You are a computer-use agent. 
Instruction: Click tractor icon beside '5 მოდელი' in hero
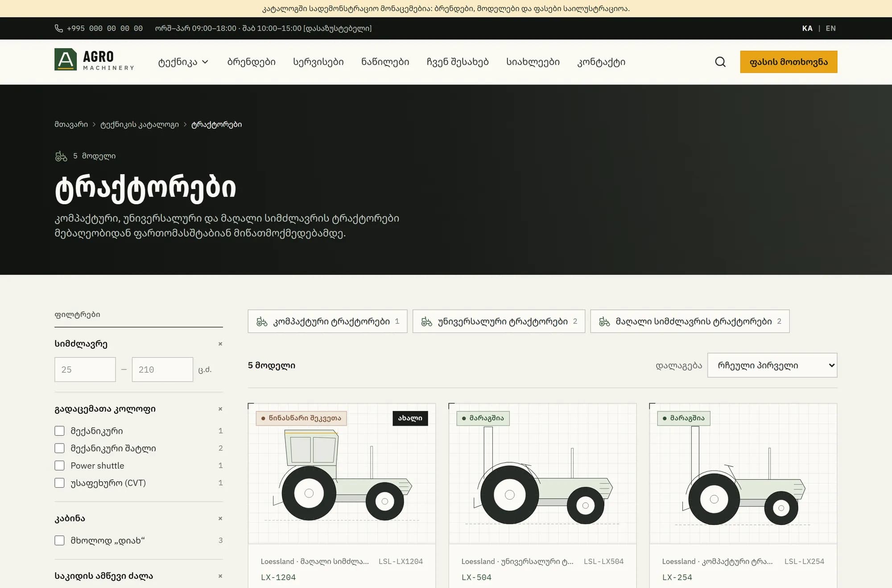click(61, 156)
